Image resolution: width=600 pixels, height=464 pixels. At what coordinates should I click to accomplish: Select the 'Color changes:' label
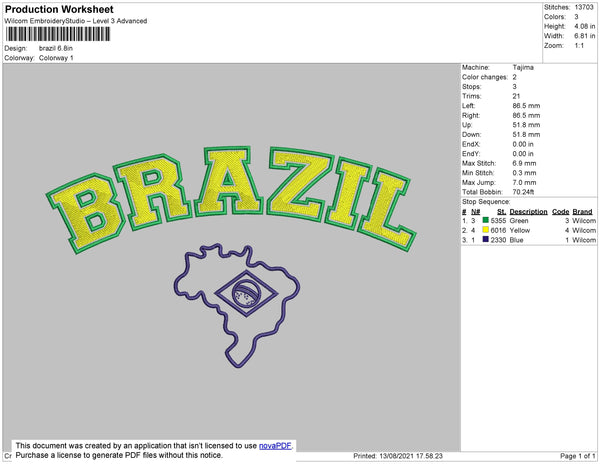pyautogui.click(x=485, y=77)
